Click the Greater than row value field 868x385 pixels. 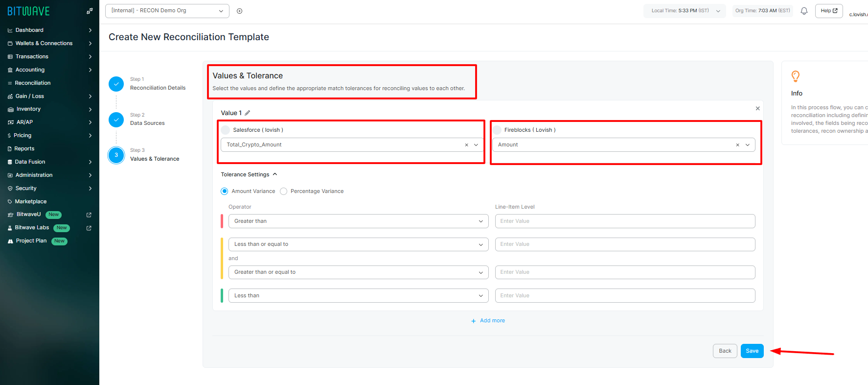[625, 221]
